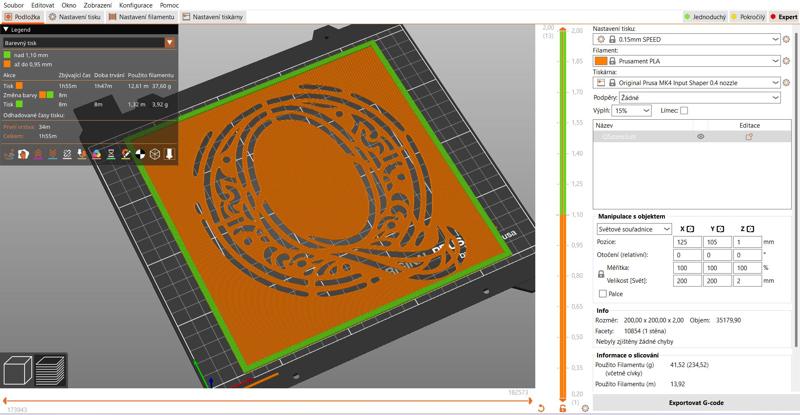Click the Měřítka X field showing 100

[x=687, y=268]
